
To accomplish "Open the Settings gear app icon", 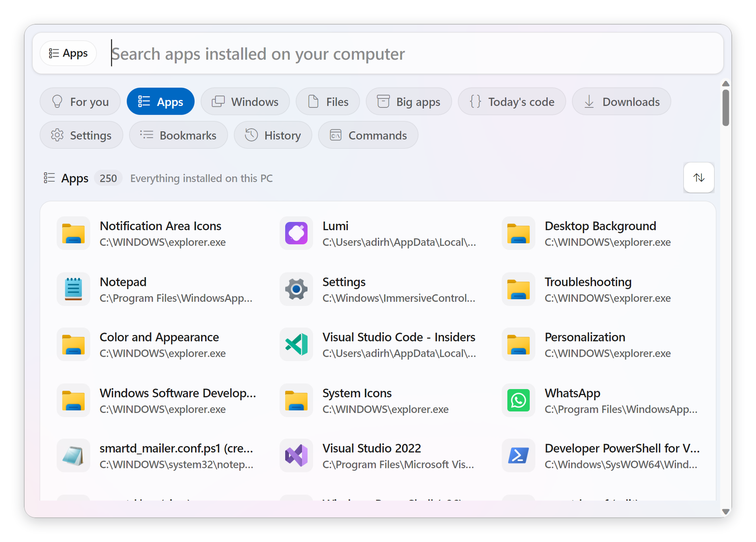I will [296, 289].
